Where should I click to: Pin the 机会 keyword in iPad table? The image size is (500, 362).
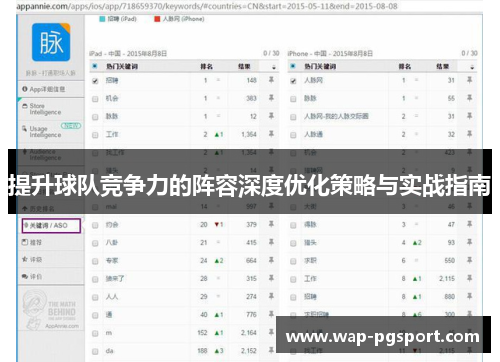click(271, 98)
